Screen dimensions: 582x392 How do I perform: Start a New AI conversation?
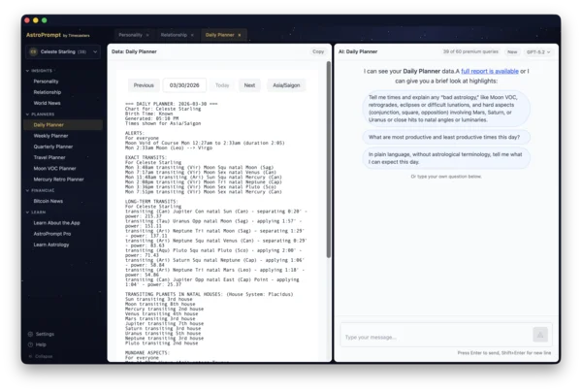(512, 52)
